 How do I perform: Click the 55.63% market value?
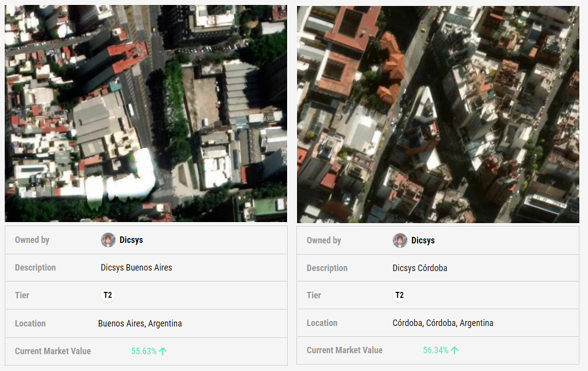tap(144, 351)
